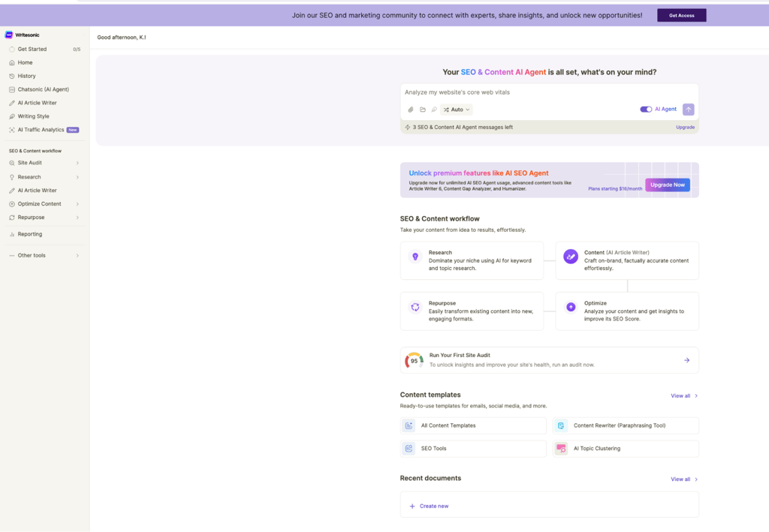The image size is (769, 532).
Task: Click the SEO Tools icon
Action: pos(409,448)
